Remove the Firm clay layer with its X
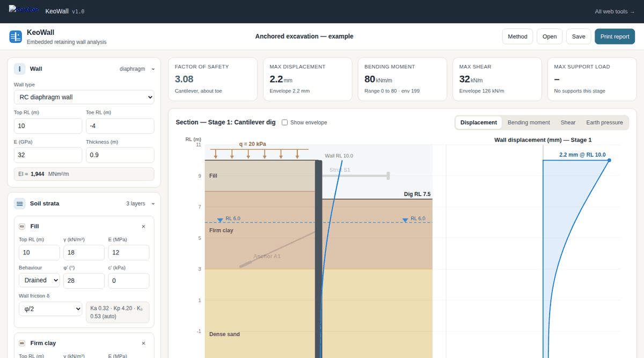The image size is (644, 358). [143, 343]
